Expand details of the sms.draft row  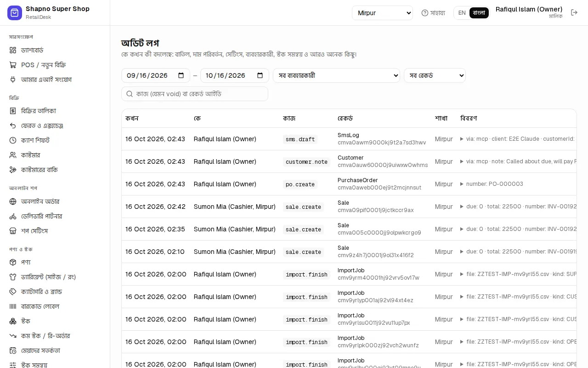(462, 139)
